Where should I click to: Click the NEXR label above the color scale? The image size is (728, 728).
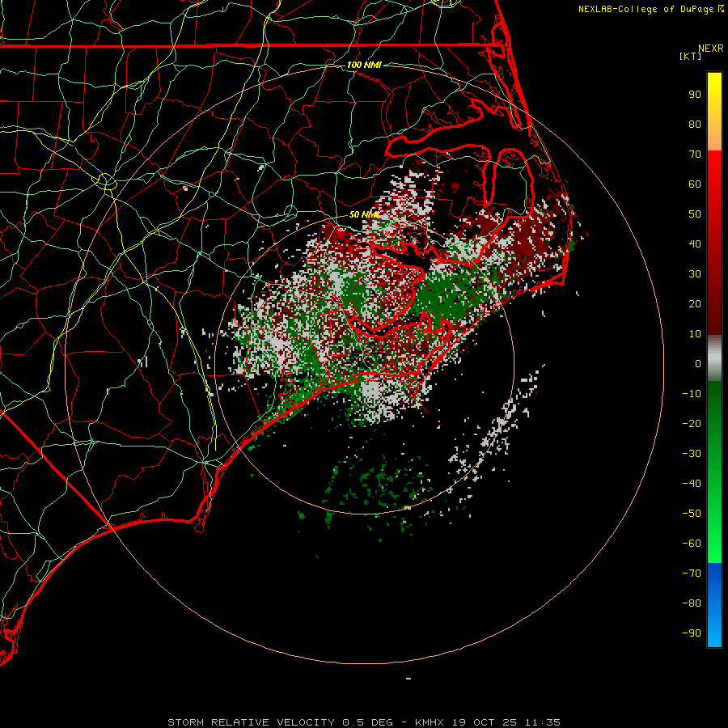pos(711,49)
